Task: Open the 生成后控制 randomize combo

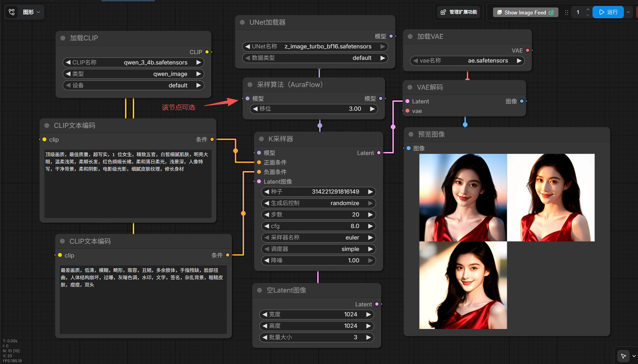Action: [319, 203]
